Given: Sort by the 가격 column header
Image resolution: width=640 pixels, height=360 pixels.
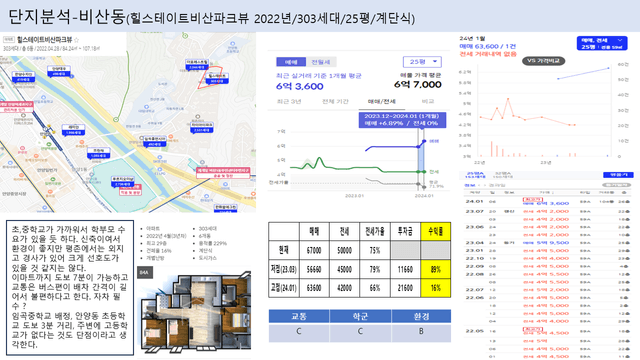Looking at the screenshot, I should coord(546,192).
